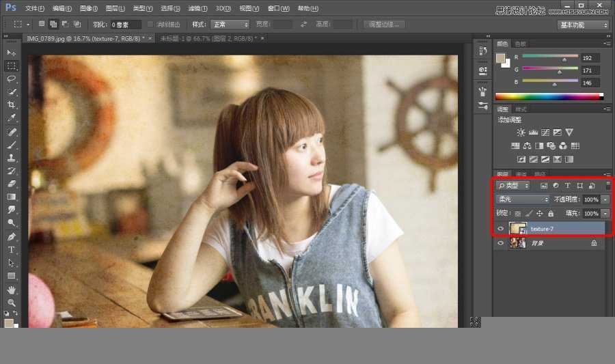Viewport: 615px width, 364px height.
Task: Toggle pixel layer filter
Action: pyautogui.click(x=544, y=186)
